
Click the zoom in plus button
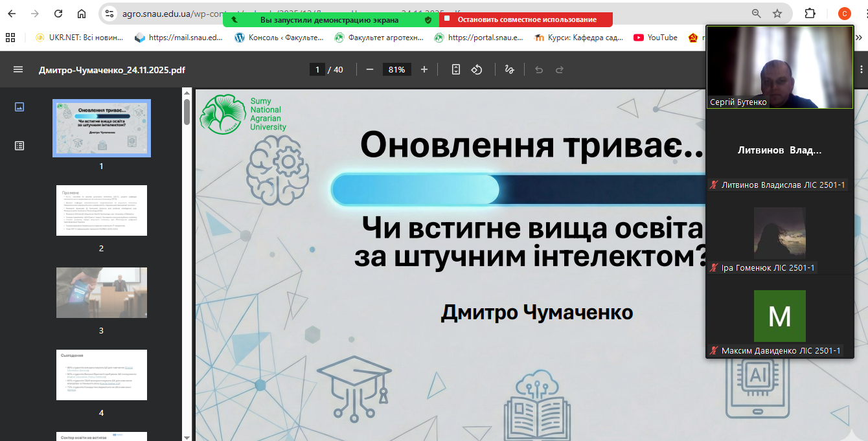pos(424,69)
